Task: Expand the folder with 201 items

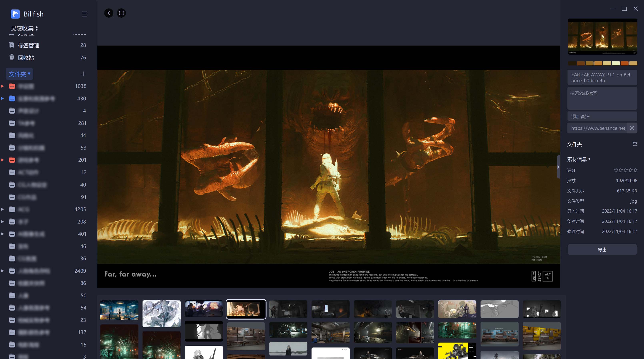Action: click(x=2, y=160)
